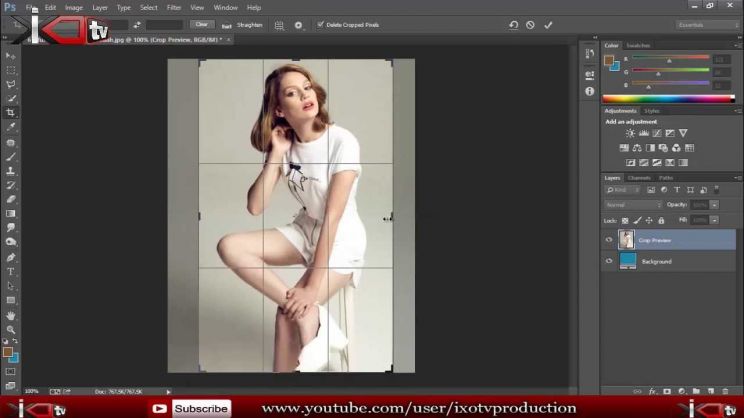The width and height of the screenshot is (744, 418).
Task: Toggle Delete Cropped Pixels checkbox
Action: 320,25
